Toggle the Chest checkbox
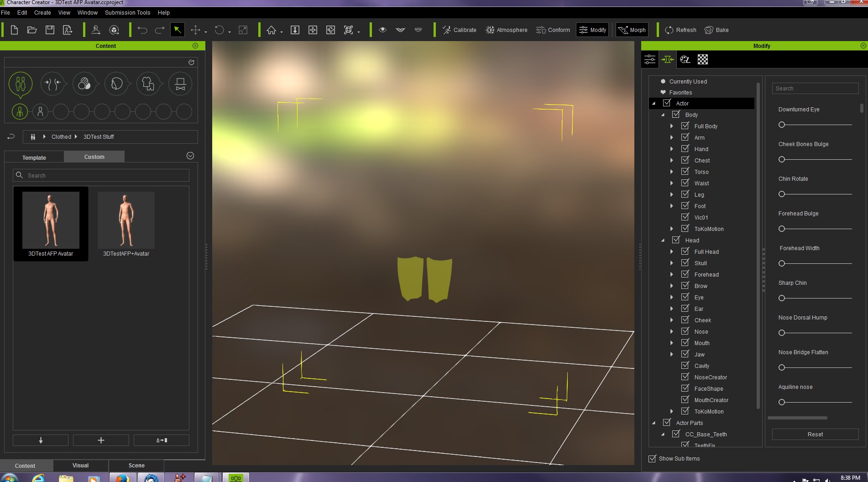868x482 pixels. pyautogui.click(x=685, y=160)
